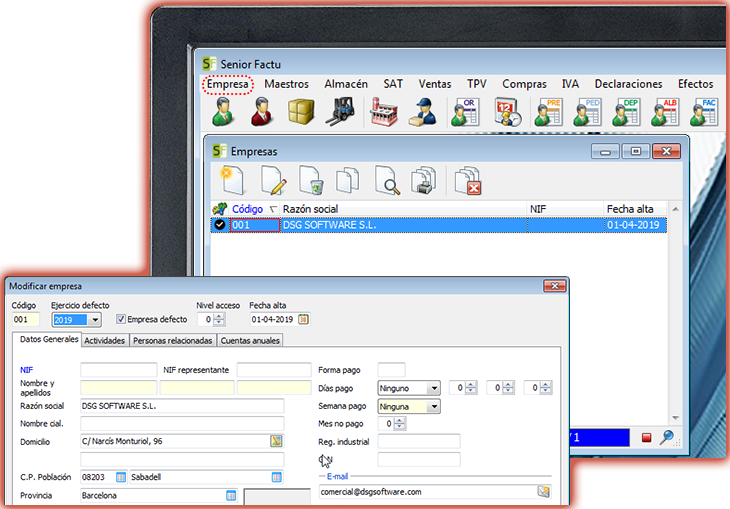Open the Ejercicio defecto dropdown
Viewport: 730px width, 509px height.
point(95,320)
